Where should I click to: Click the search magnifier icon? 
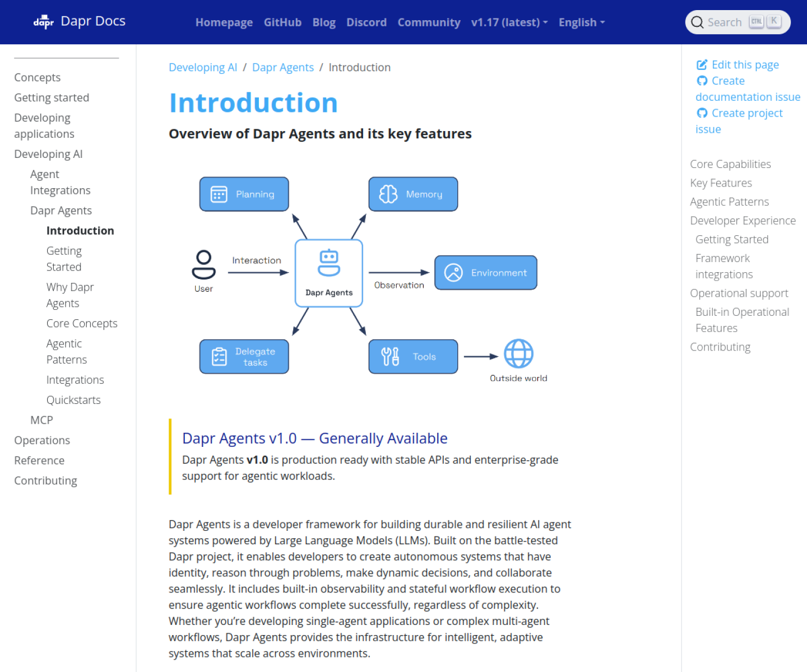(697, 22)
